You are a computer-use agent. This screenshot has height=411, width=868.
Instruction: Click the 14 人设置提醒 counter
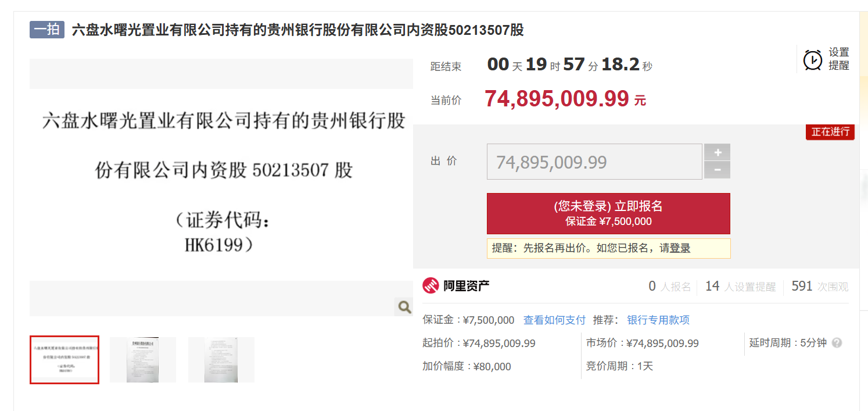coord(740,287)
